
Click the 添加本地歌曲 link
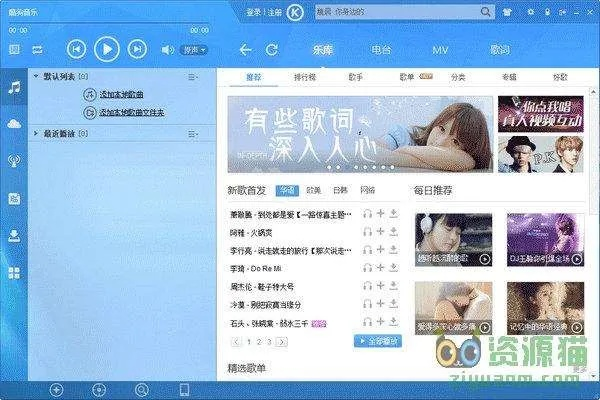click(125, 95)
